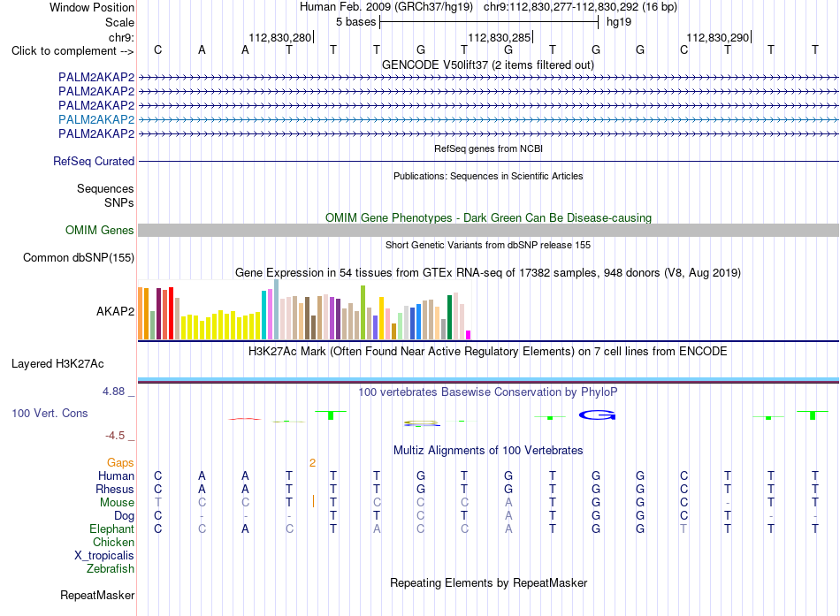Open the OMIM Gene Phenotypes track title
The image size is (840, 616).
click(x=488, y=218)
